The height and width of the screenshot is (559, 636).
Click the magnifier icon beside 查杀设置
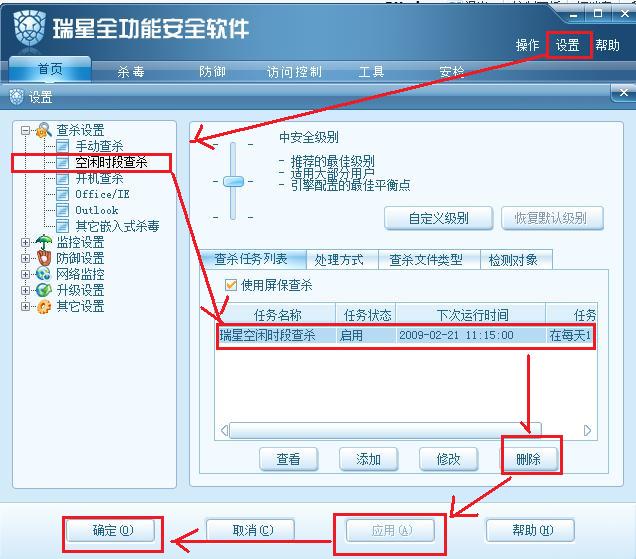(44, 130)
